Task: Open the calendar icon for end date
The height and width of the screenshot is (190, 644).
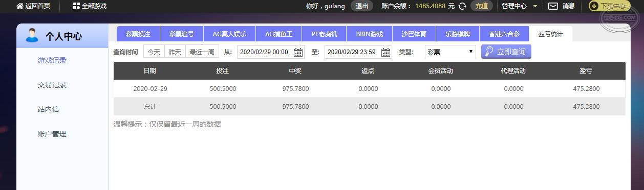Action: 385,52
